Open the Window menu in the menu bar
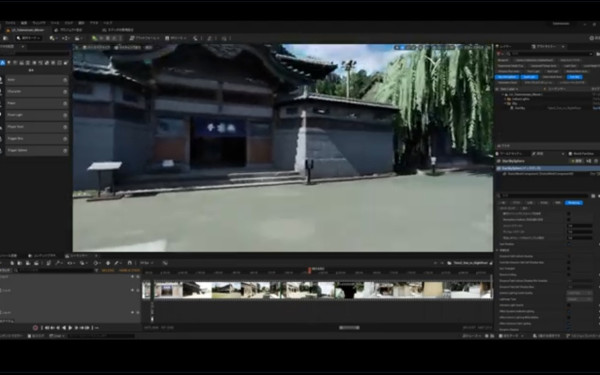Viewport: 600px width, 375px height. [x=39, y=23]
